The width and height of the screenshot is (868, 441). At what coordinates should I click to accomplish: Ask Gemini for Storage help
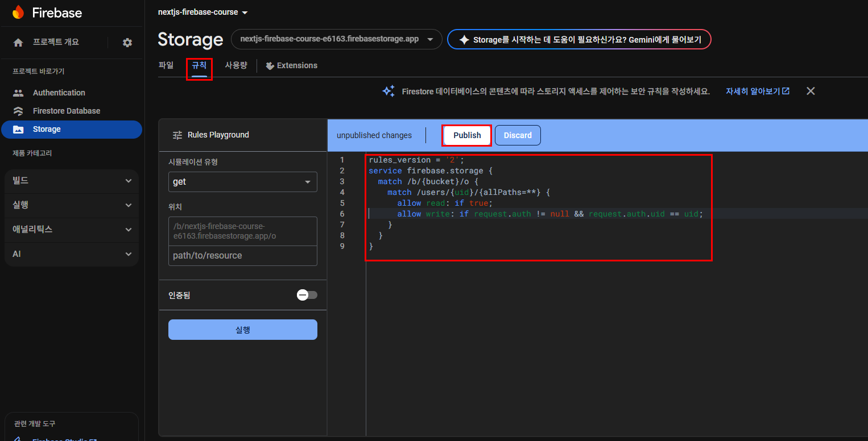click(579, 40)
